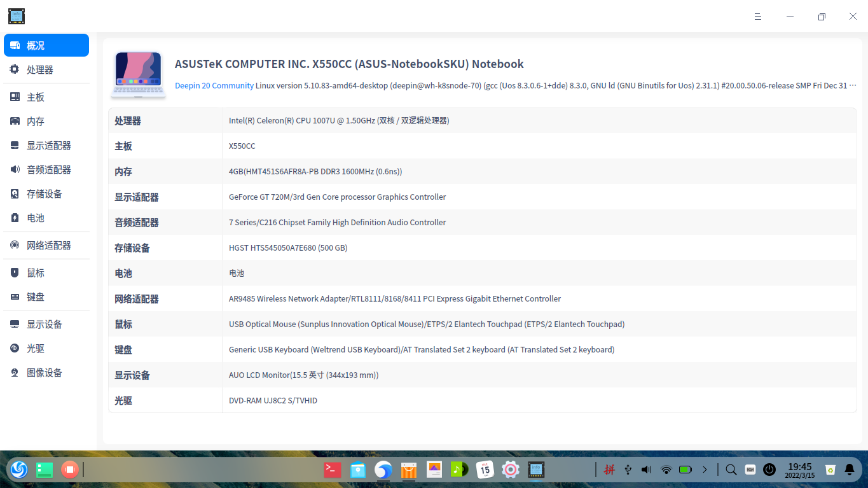Open the orange App Store bag icon
Screen dimensions: 868x488
[409, 470]
